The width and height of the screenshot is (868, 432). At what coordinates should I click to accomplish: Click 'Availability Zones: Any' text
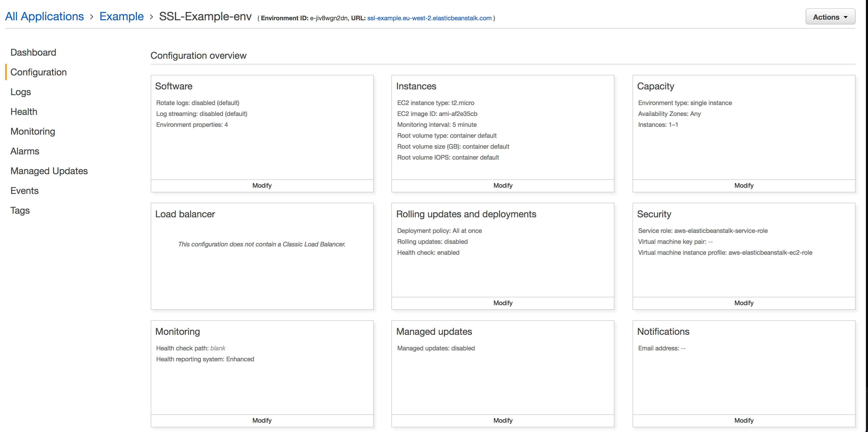click(669, 114)
